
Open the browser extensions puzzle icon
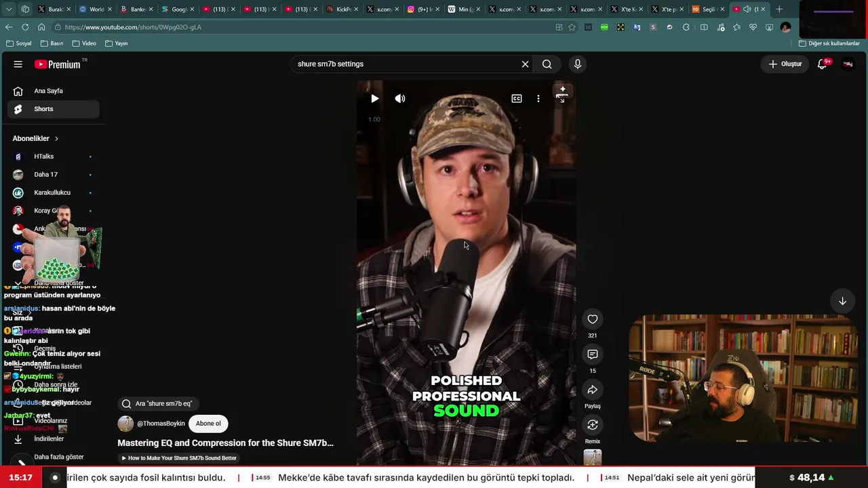[x=686, y=27]
